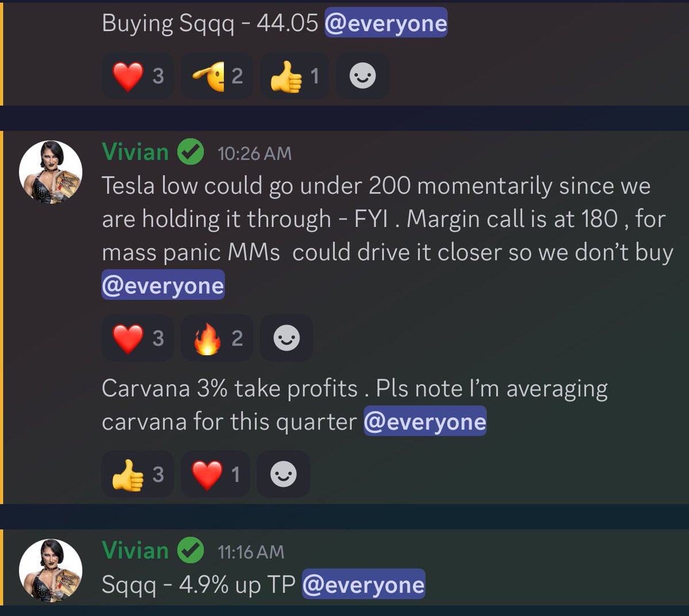The height and width of the screenshot is (616, 689).
Task: Toggle fire emoji reaction on Tesla message
Action: pyautogui.click(x=216, y=338)
